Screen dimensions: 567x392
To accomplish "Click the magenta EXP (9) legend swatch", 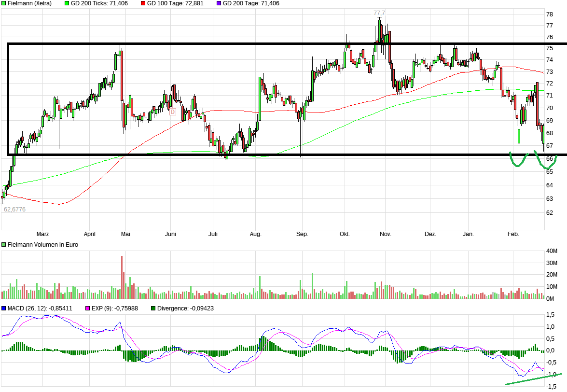I will click(88, 308).
